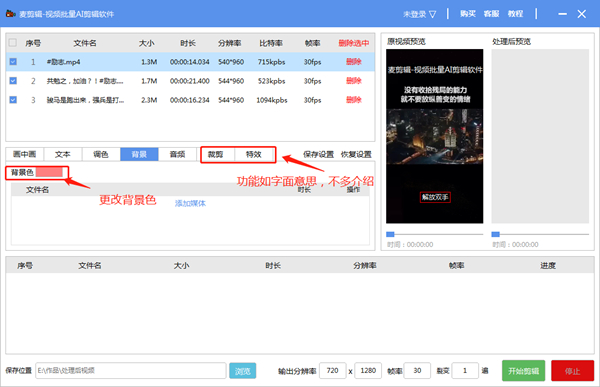Viewport: 600px width, 387px height.
Task: Click 恢复设置 to restore settings
Action: (x=356, y=154)
